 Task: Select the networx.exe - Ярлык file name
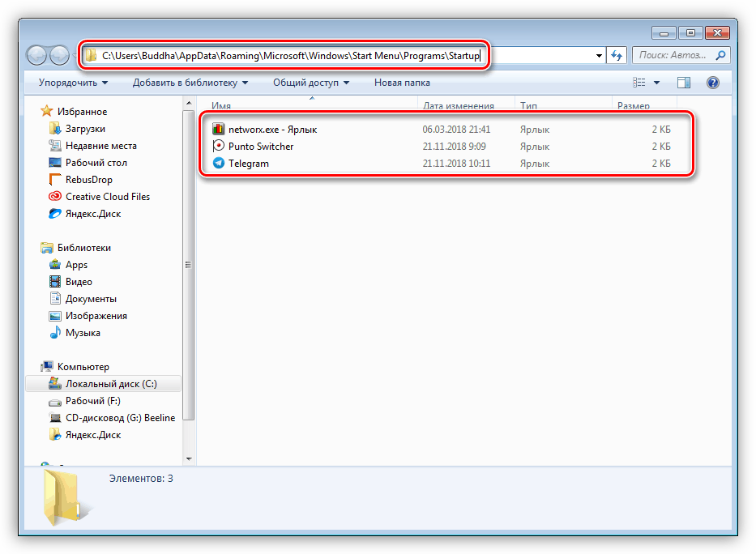click(x=272, y=129)
